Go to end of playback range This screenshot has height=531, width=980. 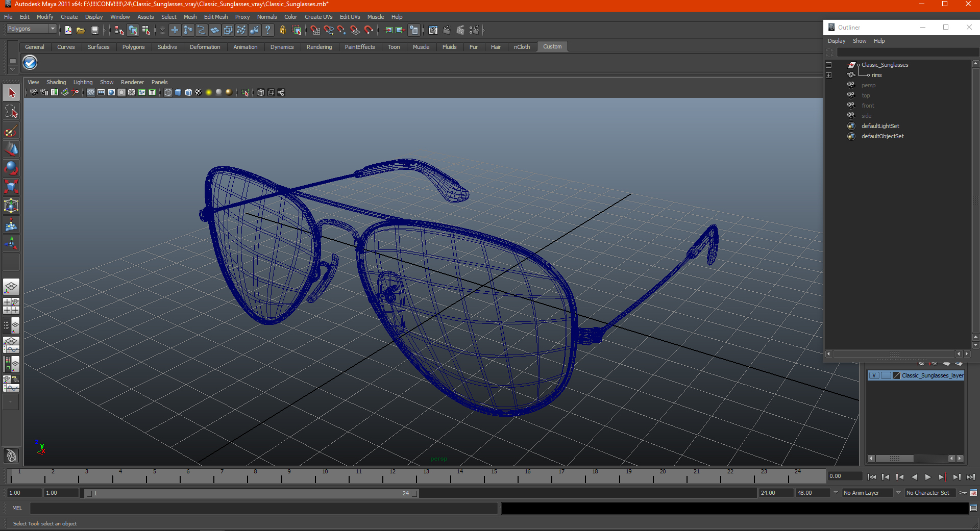coord(971,477)
